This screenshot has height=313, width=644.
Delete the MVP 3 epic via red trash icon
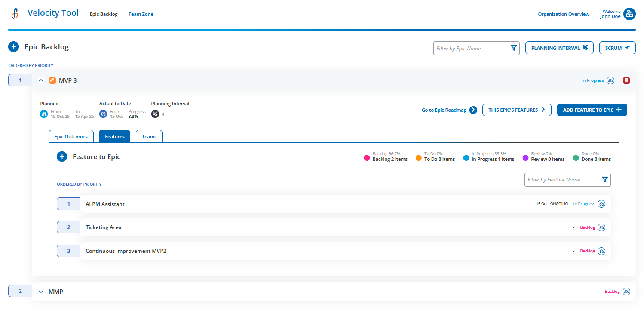[626, 80]
